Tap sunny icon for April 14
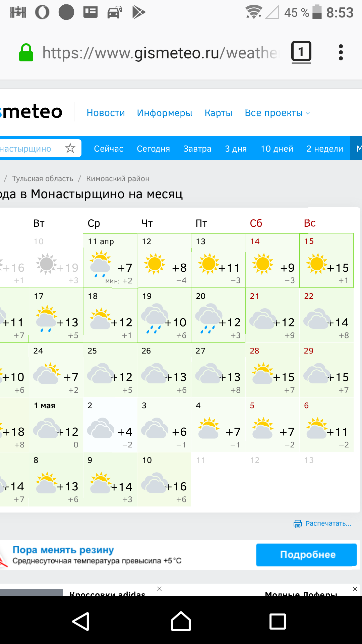The height and width of the screenshot is (644, 362). click(263, 264)
